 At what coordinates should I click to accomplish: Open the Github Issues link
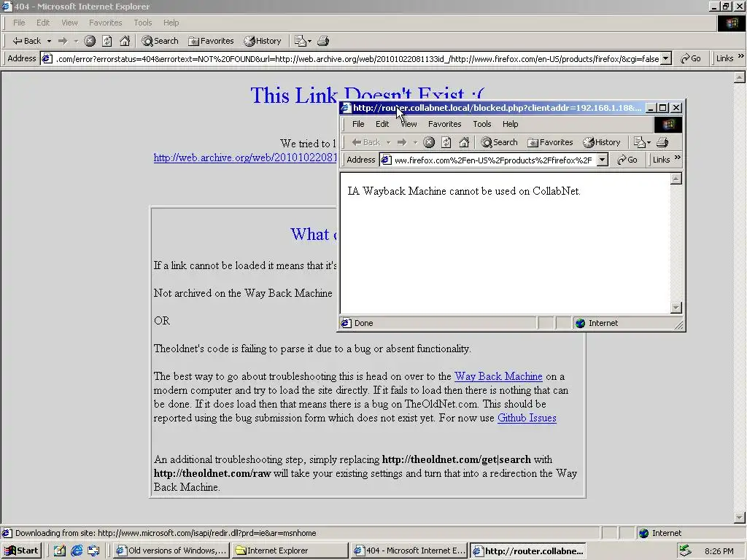[527, 418]
